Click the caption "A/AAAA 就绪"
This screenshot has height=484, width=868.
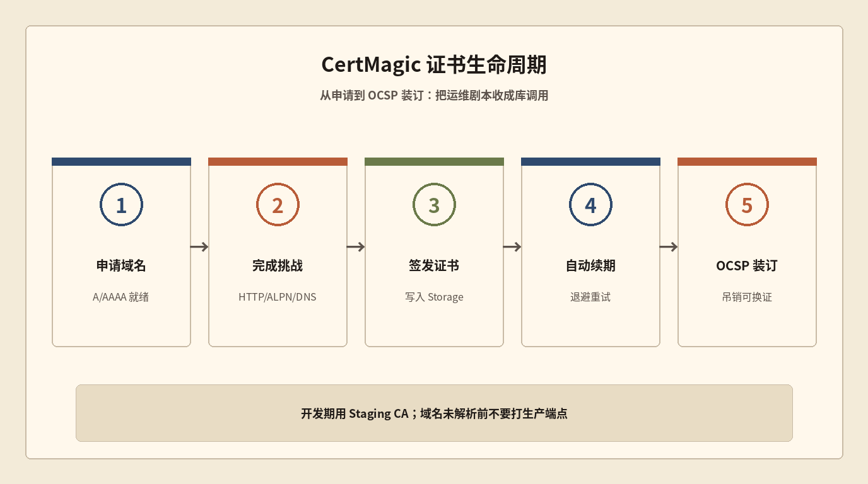coord(121,297)
